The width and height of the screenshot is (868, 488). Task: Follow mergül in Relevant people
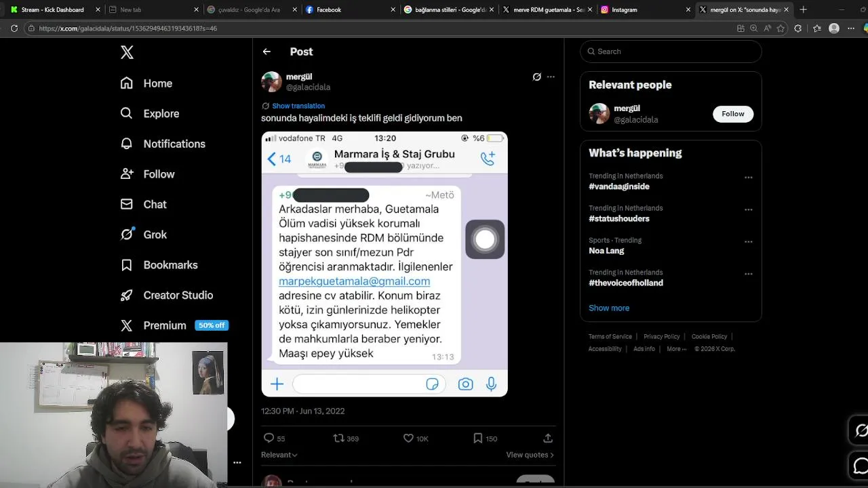tap(732, 114)
